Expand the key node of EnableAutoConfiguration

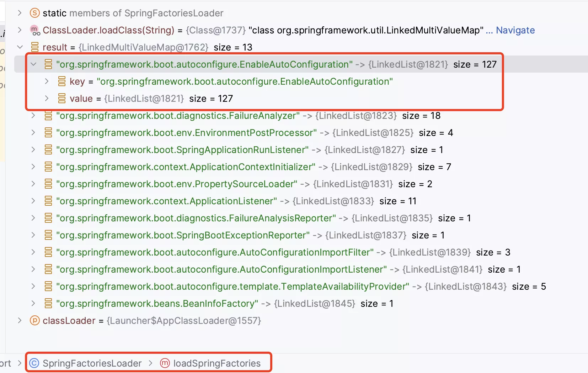point(47,82)
